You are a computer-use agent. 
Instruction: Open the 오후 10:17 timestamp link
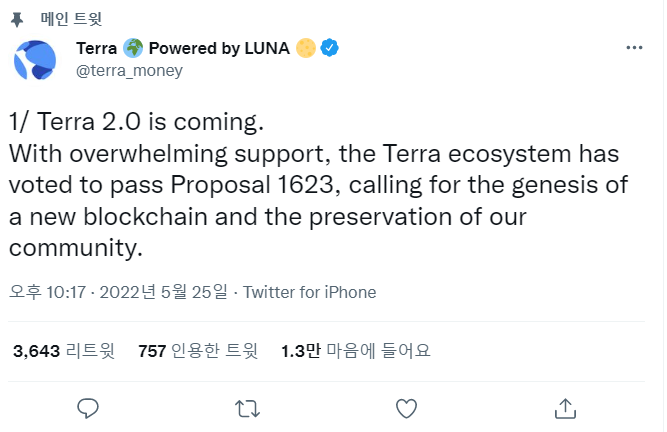(45, 292)
